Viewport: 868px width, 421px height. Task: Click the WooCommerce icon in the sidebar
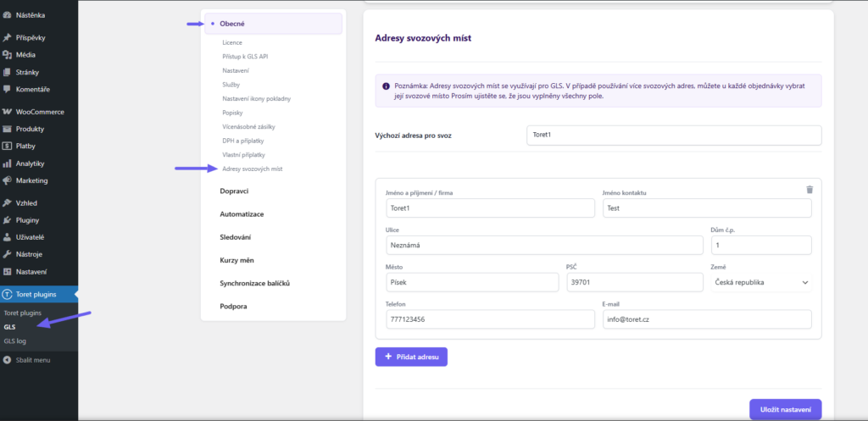[x=8, y=112]
